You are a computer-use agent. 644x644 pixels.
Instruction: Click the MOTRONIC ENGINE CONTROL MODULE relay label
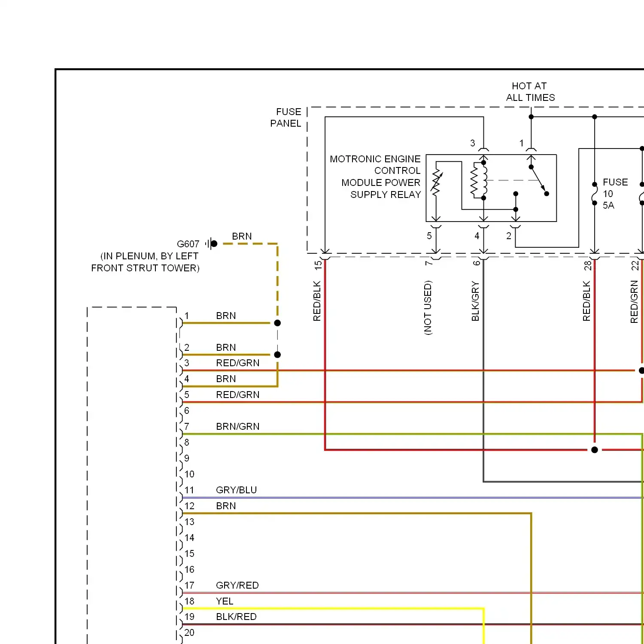click(375, 176)
